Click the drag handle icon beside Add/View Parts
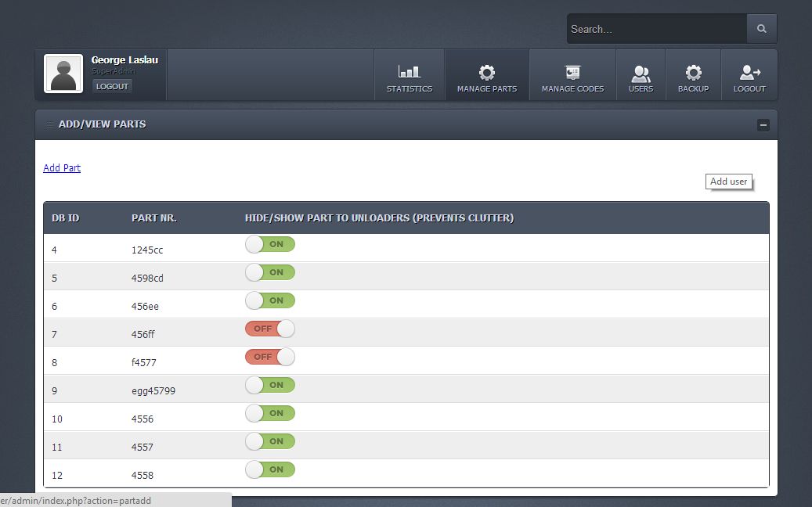812x507 pixels. pyautogui.click(x=49, y=124)
